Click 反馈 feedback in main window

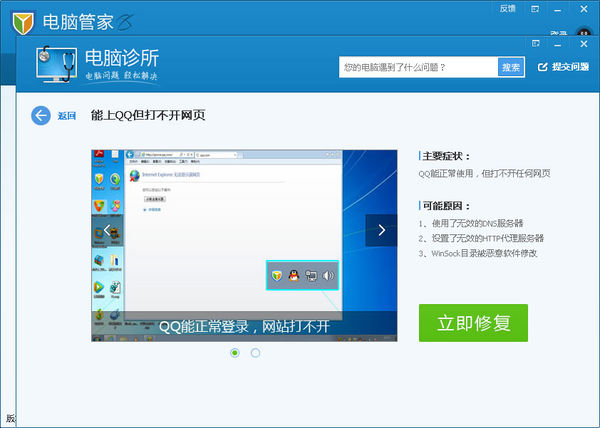point(507,9)
